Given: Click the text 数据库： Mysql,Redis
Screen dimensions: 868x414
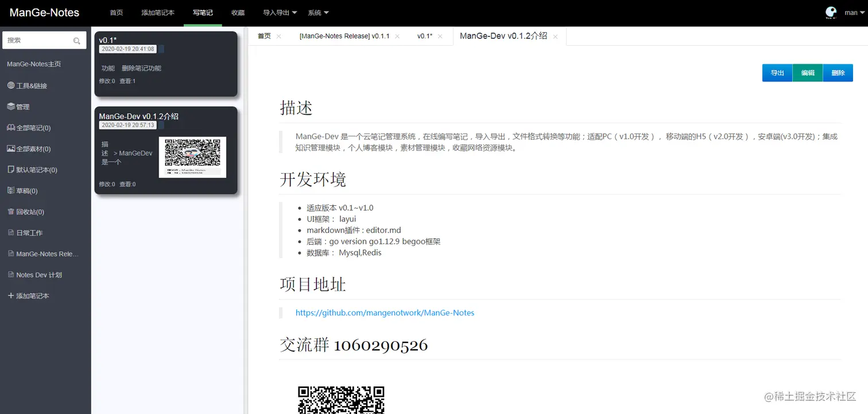Looking at the screenshot, I should coord(344,253).
